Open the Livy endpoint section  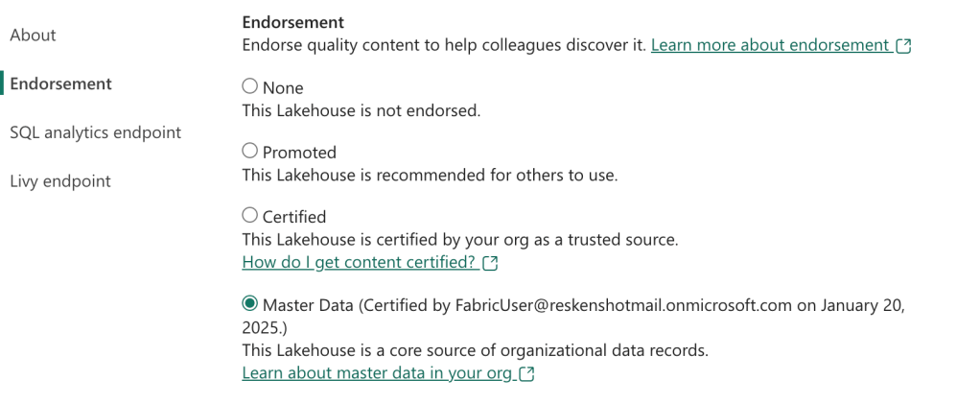(60, 181)
